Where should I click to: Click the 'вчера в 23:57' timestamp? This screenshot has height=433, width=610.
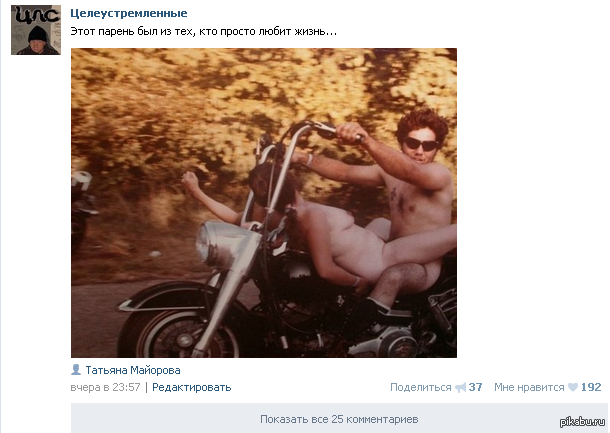(105, 387)
